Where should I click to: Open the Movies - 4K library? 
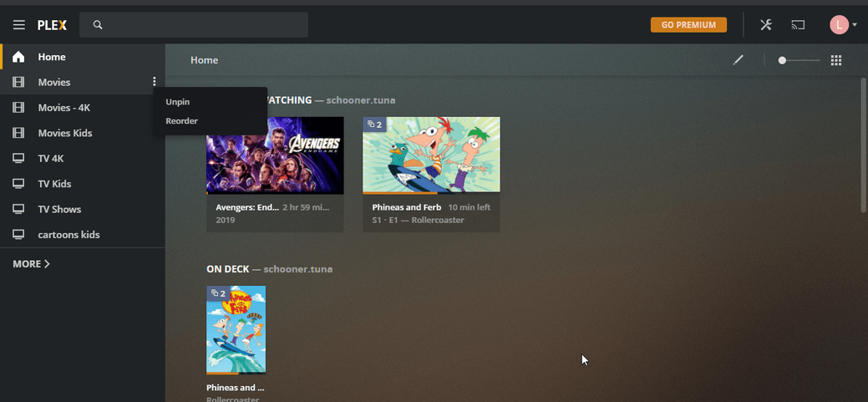click(x=83, y=108)
